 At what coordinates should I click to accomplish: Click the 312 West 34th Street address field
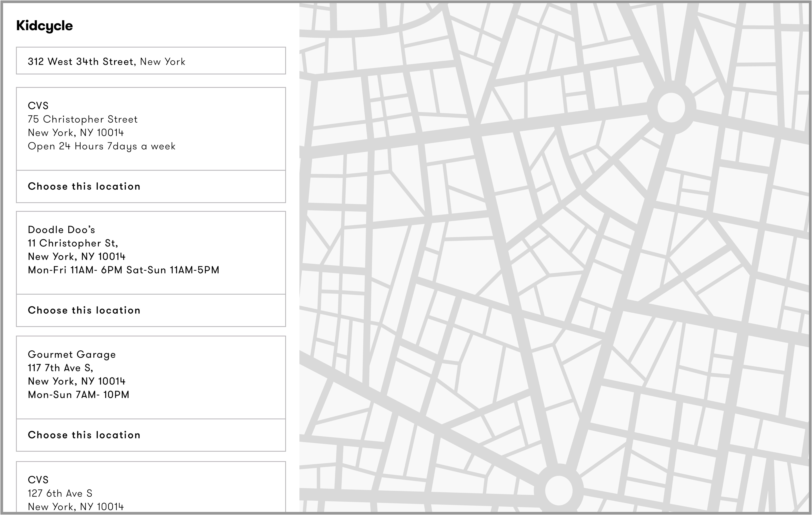point(151,61)
